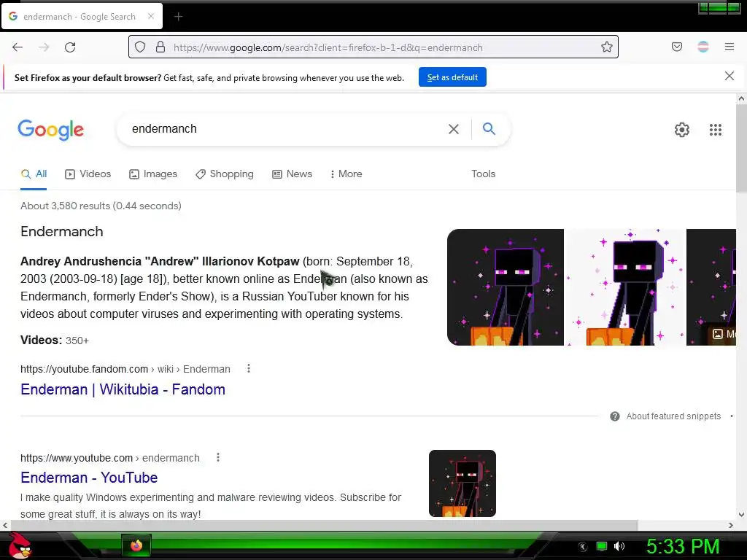The image size is (747, 560).
Task: Show the clock reading 5:33 PM
Action: [683, 546]
